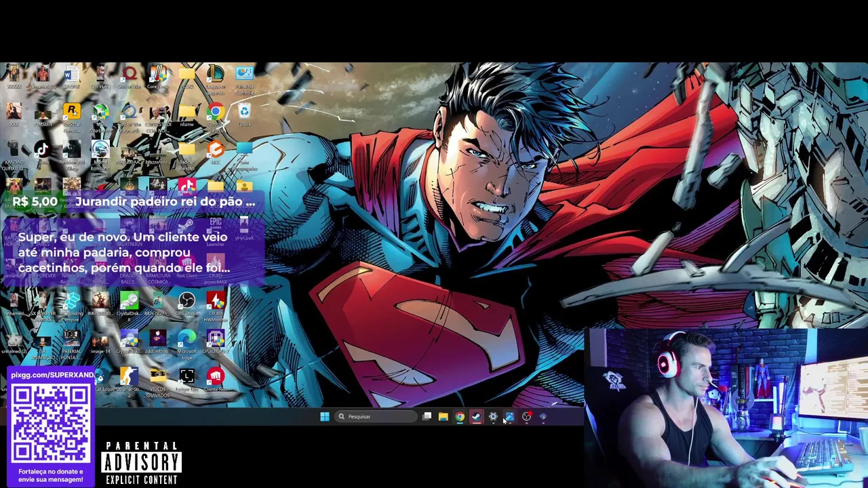Image resolution: width=868 pixels, height=488 pixels.
Task: Click the Pesquisar search box in taskbar
Action: pyautogui.click(x=376, y=416)
